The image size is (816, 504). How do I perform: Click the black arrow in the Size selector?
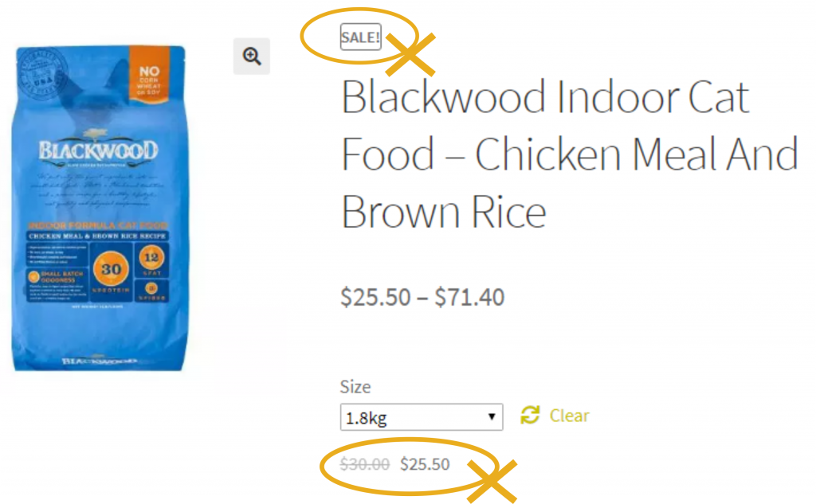coord(491,416)
